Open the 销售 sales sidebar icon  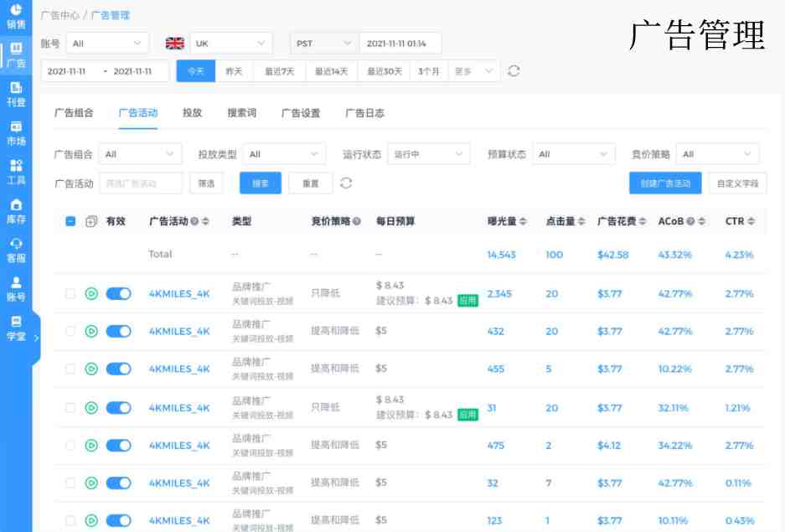tap(16, 16)
